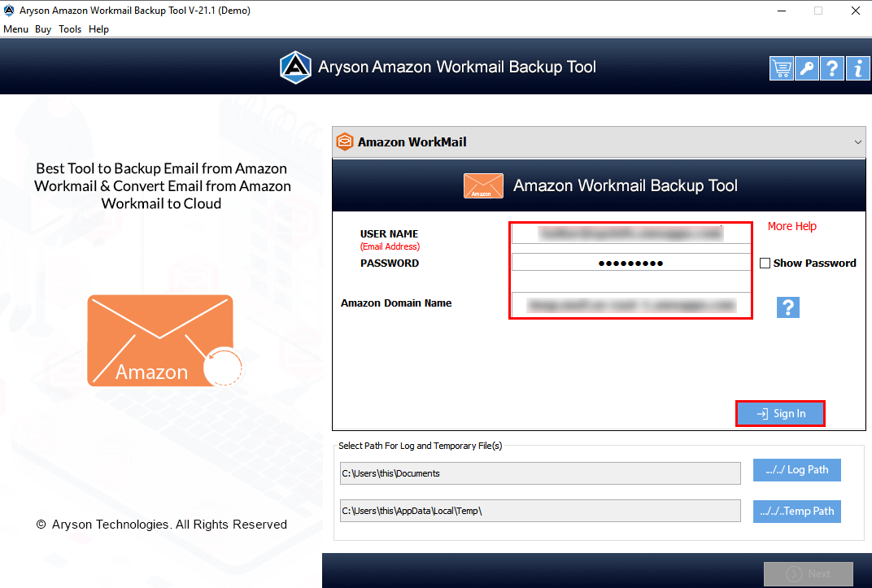The height and width of the screenshot is (588, 872).
Task: Close the Aryson window
Action: (855, 11)
